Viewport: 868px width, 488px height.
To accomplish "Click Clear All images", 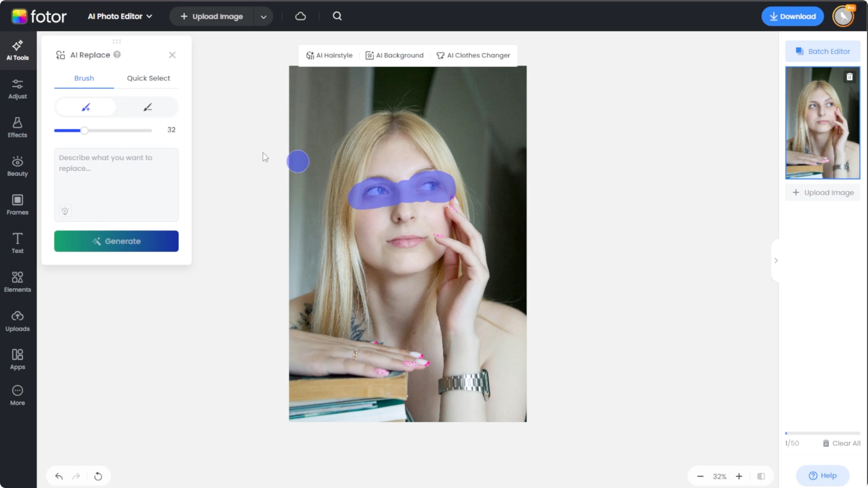I will pyautogui.click(x=841, y=443).
